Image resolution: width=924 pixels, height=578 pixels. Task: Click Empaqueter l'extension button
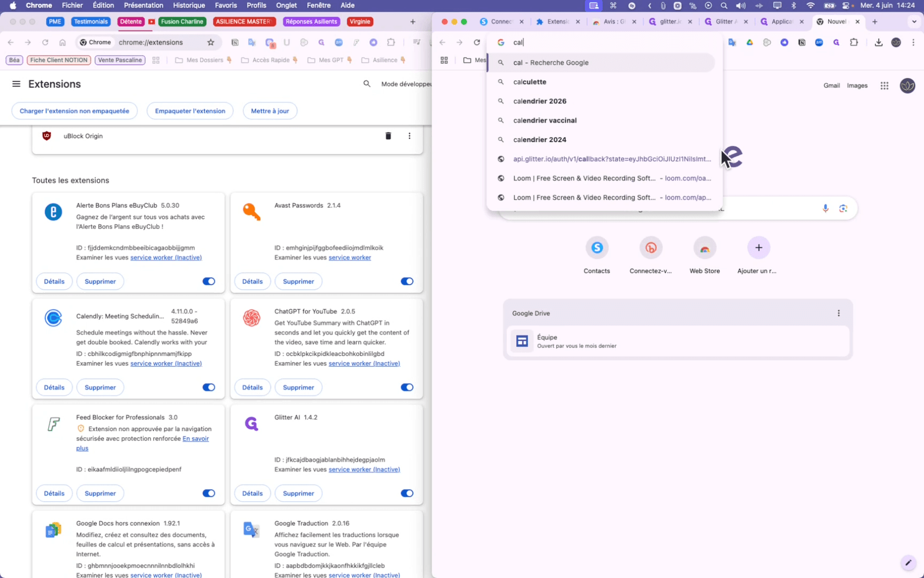[x=190, y=111]
